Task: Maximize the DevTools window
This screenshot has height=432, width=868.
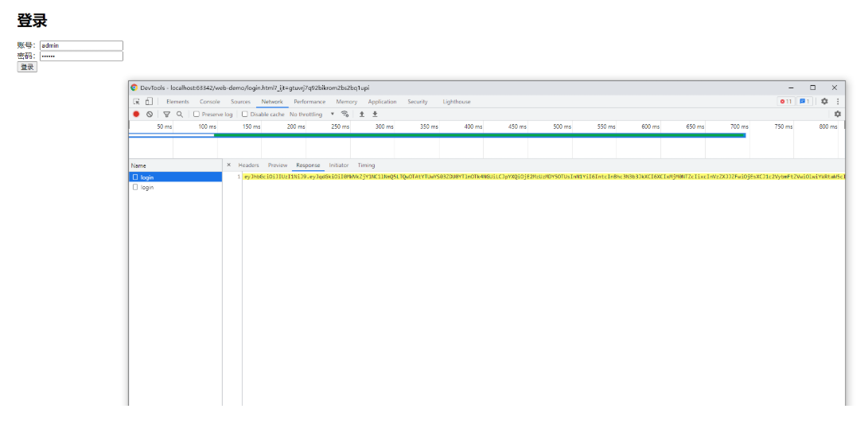Action: [812, 88]
